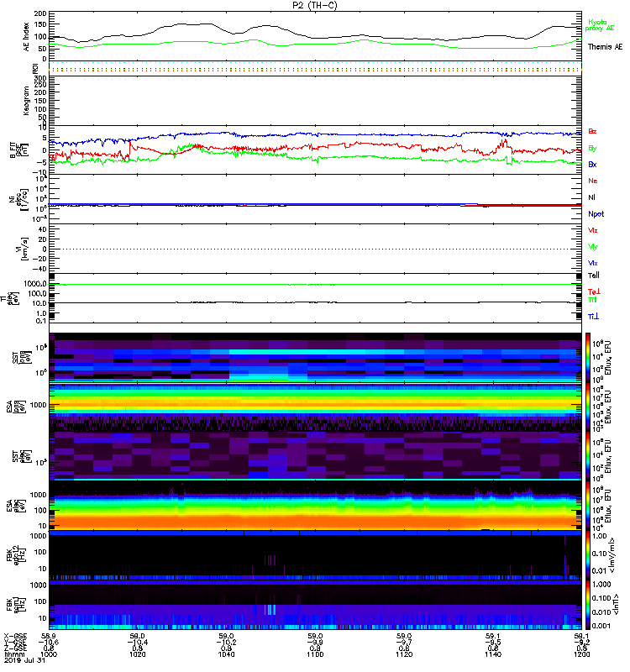Select the green Kyoto proxy AE legend label

click(x=599, y=25)
